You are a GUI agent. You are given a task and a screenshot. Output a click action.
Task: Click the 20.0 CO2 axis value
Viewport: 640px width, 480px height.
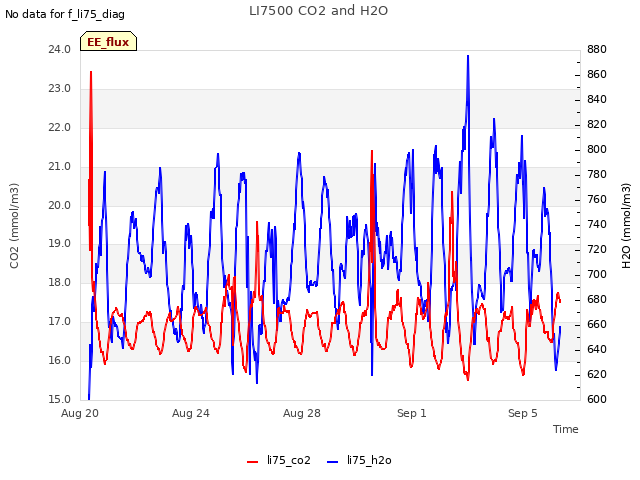[60, 205]
